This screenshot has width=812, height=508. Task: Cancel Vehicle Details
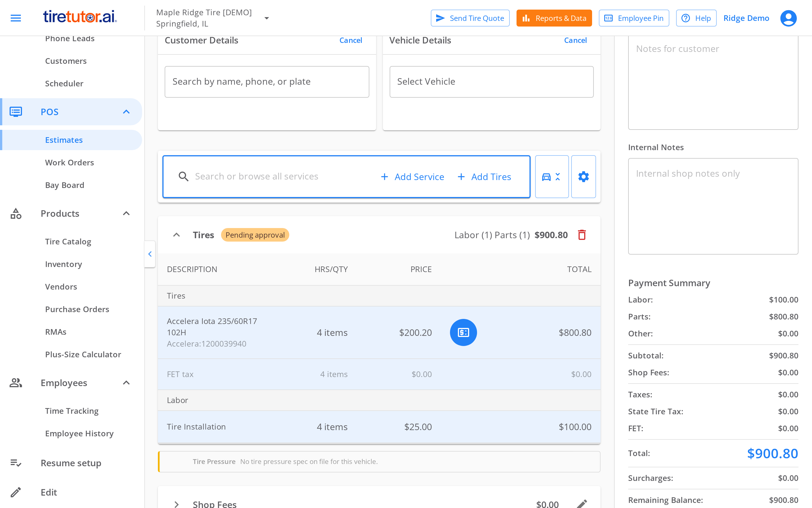pyautogui.click(x=575, y=40)
